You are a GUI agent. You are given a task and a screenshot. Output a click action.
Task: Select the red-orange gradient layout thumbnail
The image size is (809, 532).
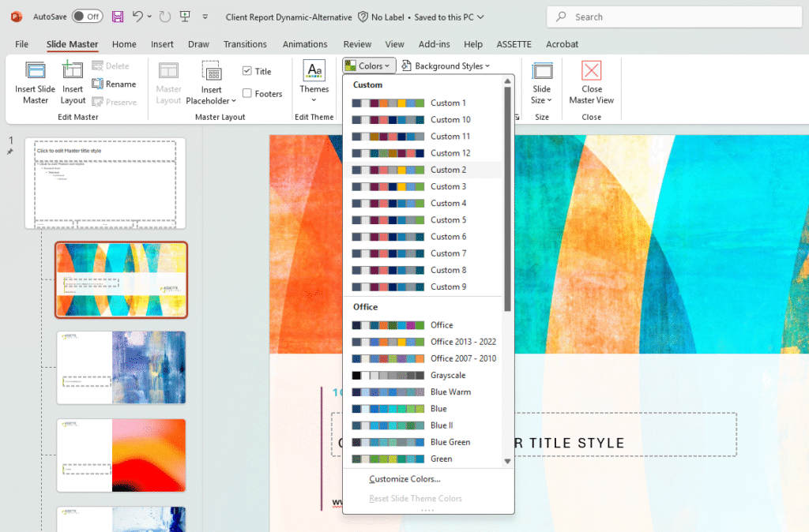click(121, 455)
